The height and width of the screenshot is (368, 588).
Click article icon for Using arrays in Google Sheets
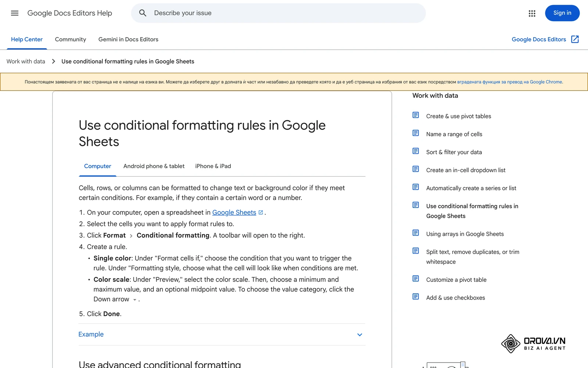click(416, 233)
